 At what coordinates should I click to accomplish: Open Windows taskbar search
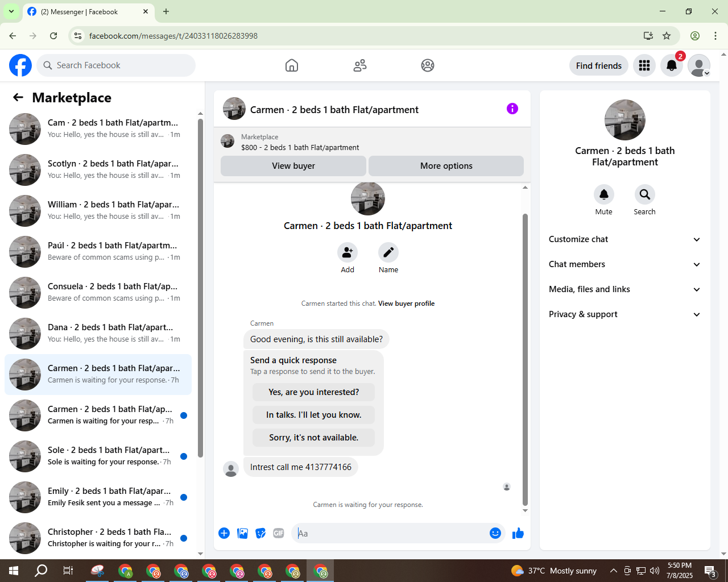pyautogui.click(x=41, y=571)
